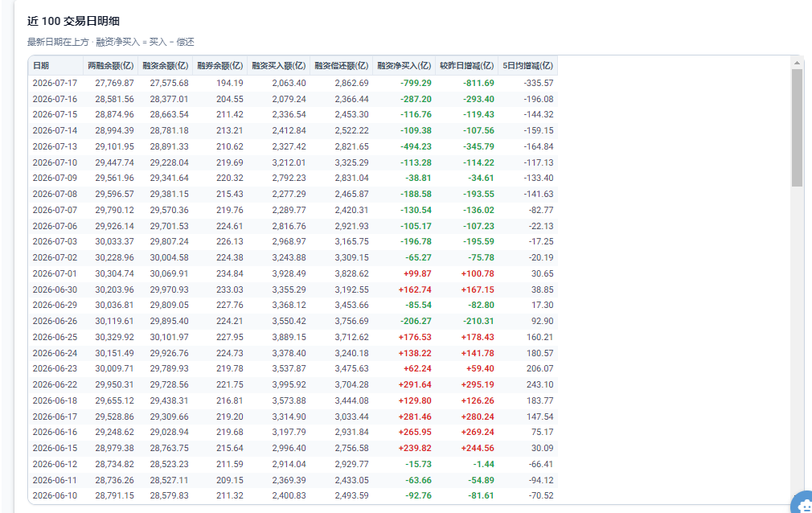Screen dimensions: 812x513
Task: Select the date cell 2026-07-08
Action: click(x=55, y=194)
